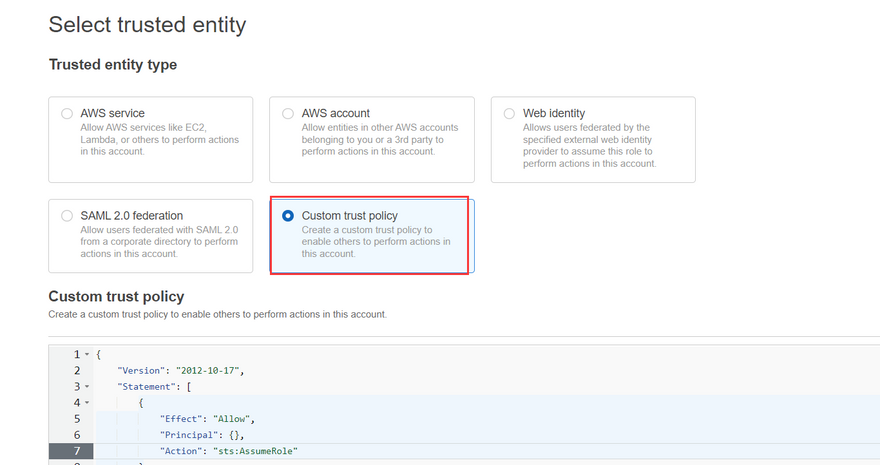
Task: Select the AWS service radio button
Action: click(67, 113)
